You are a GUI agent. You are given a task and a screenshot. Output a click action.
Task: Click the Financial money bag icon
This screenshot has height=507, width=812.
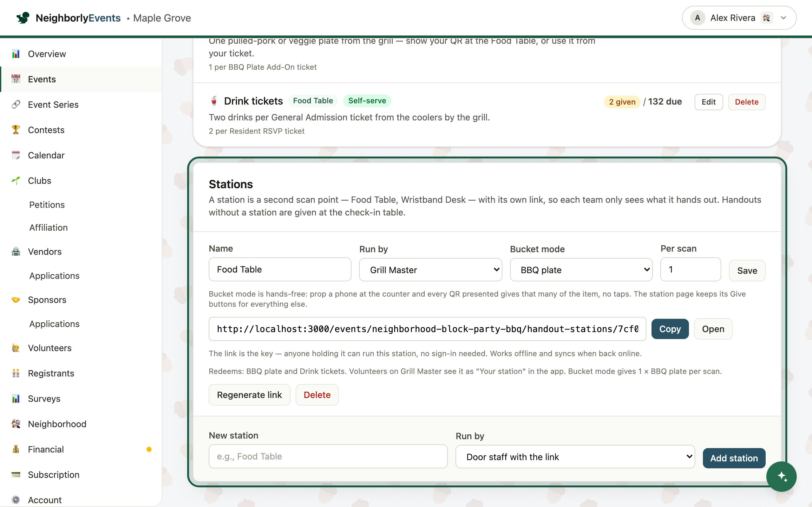(x=16, y=449)
